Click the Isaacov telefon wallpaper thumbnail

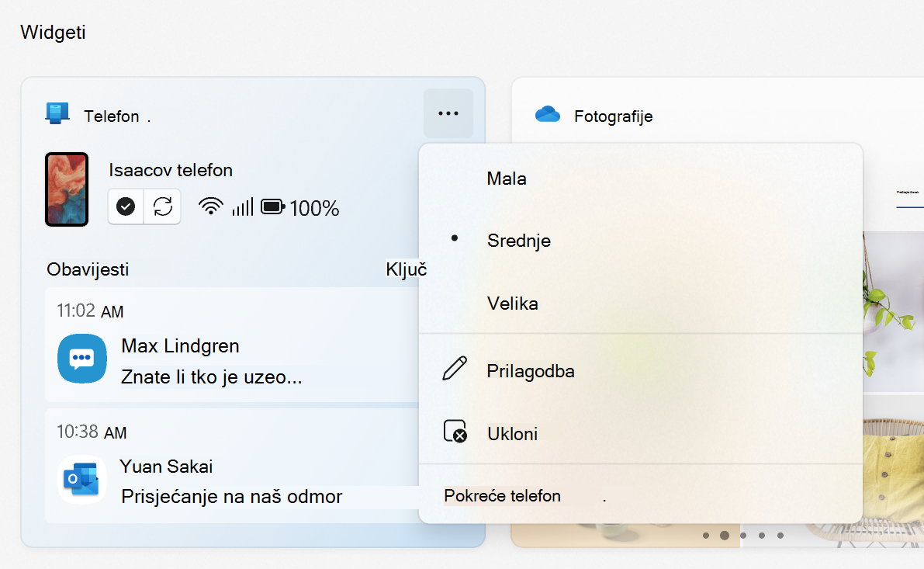pyautogui.click(x=67, y=189)
